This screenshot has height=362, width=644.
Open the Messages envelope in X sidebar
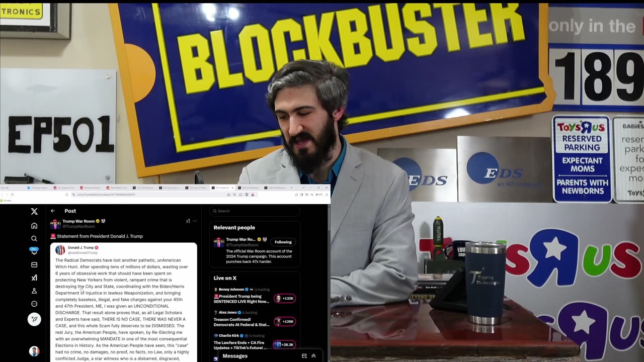click(x=34, y=264)
